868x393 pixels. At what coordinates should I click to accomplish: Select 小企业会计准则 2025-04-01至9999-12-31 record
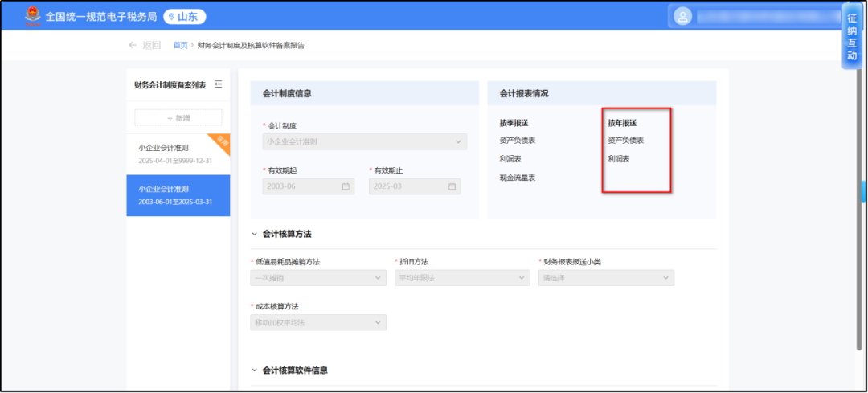tap(178, 154)
